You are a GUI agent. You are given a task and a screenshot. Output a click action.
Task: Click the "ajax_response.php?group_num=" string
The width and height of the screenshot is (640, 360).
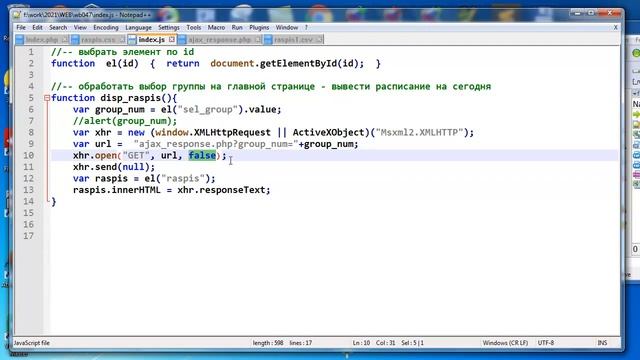tap(216, 144)
